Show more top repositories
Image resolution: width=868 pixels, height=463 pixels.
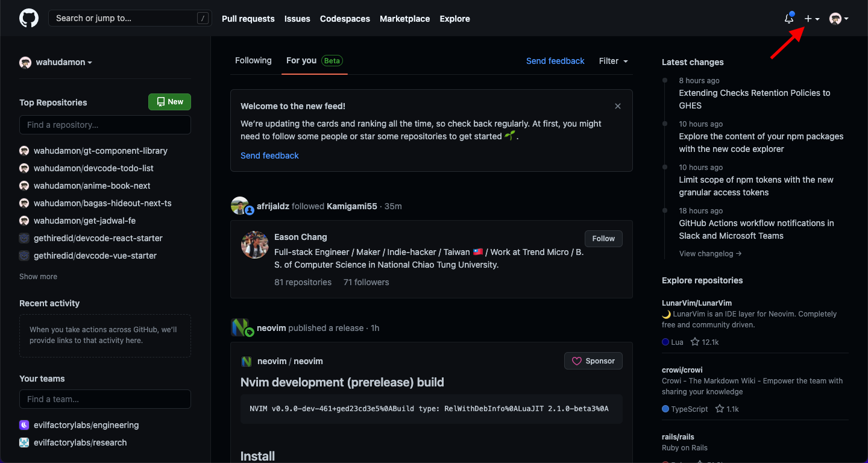[x=38, y=276]
